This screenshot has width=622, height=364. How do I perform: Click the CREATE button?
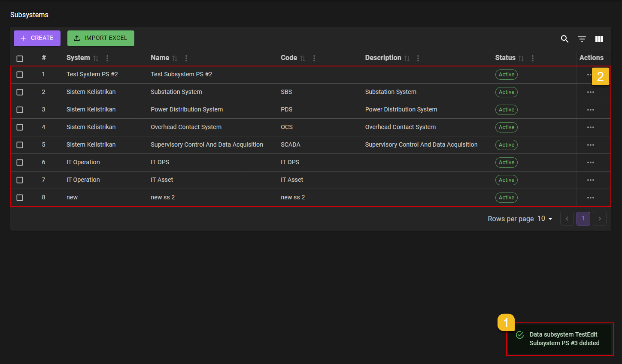coord(37,38)
